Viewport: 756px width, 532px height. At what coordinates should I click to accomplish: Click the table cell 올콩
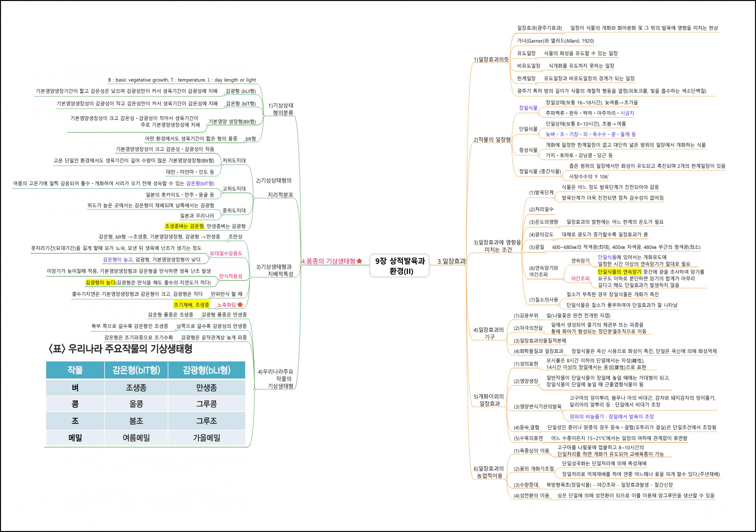pyautogui.click(x=136, y=404)
